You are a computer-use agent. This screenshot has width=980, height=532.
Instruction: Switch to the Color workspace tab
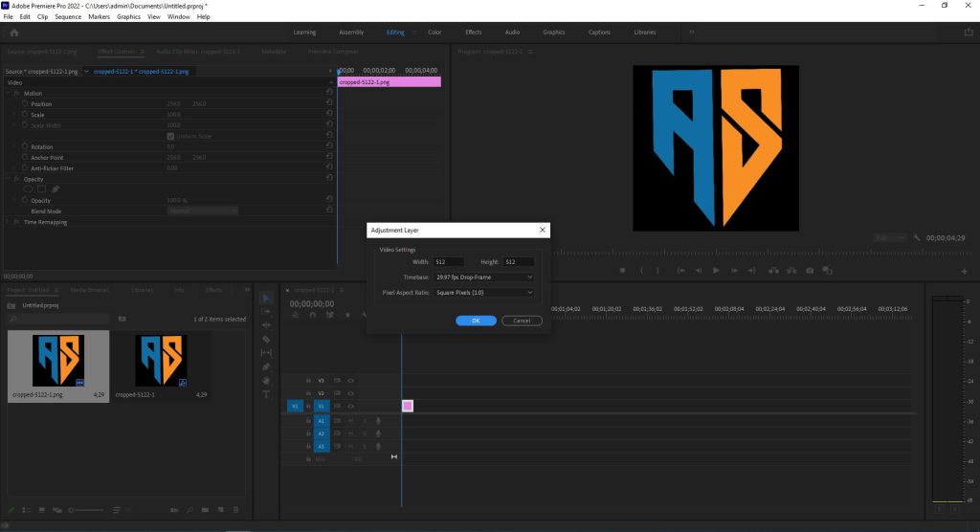(x=434, y=33)
